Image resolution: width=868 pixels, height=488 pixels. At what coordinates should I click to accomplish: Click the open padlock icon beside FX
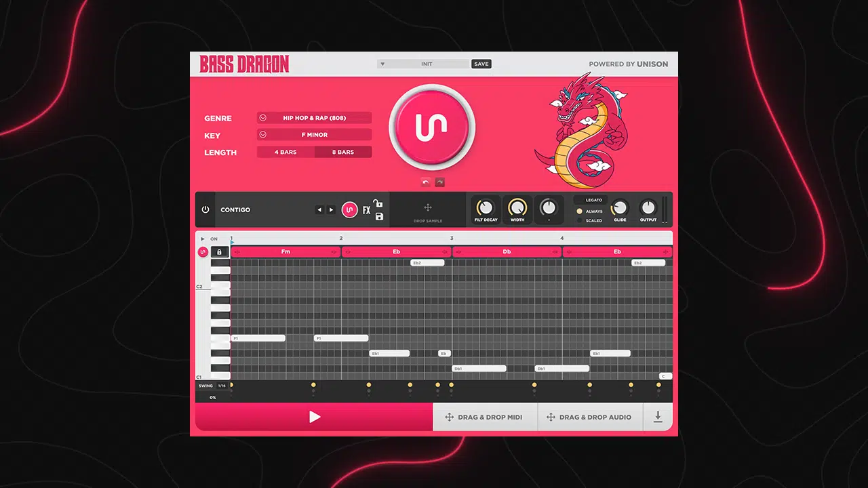(378, 203)
